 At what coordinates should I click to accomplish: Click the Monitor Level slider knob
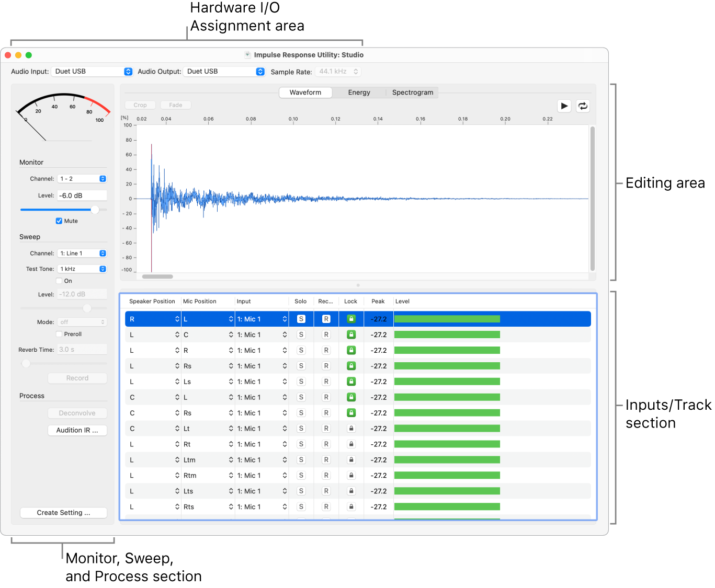click(95, 210)
